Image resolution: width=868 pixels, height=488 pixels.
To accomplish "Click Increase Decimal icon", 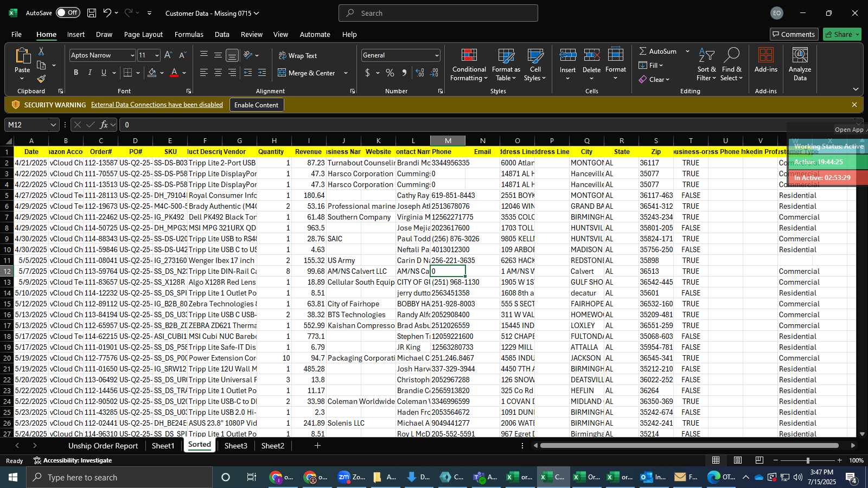I will coord(420,73).
